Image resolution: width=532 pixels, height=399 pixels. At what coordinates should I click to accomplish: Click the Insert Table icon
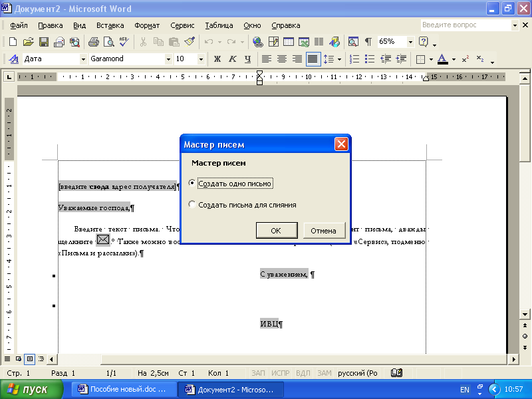click(x=289, y=42)
